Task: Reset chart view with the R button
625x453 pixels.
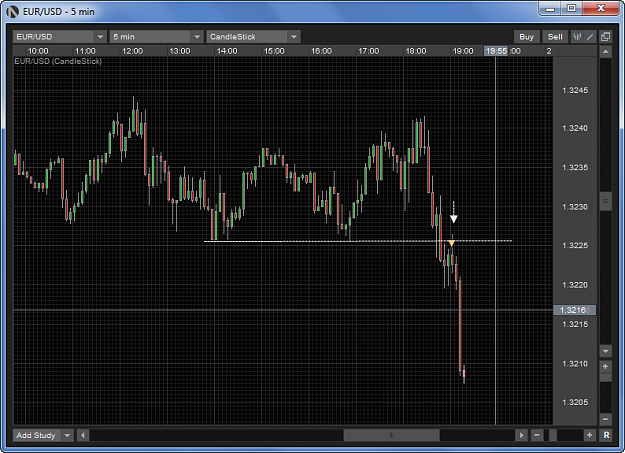Action: [606, 435]
